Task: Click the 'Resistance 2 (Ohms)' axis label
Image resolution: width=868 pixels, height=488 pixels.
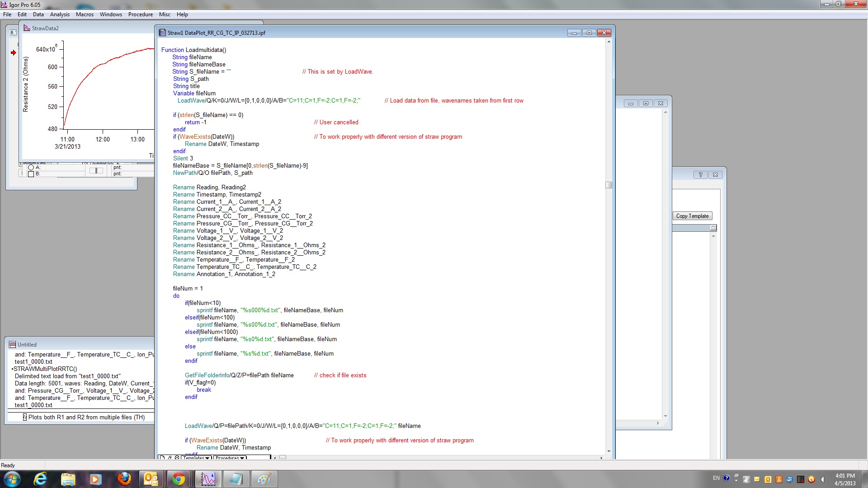Action: tap(25, 84)
